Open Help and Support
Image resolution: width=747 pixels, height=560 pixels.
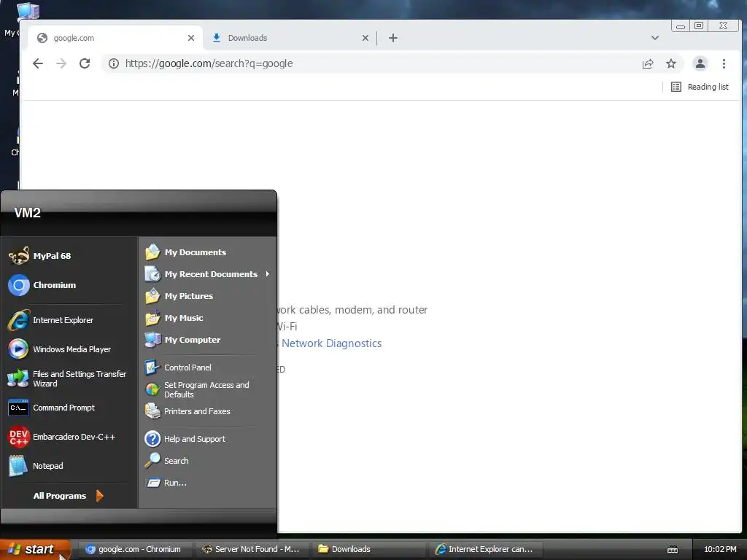185,438
